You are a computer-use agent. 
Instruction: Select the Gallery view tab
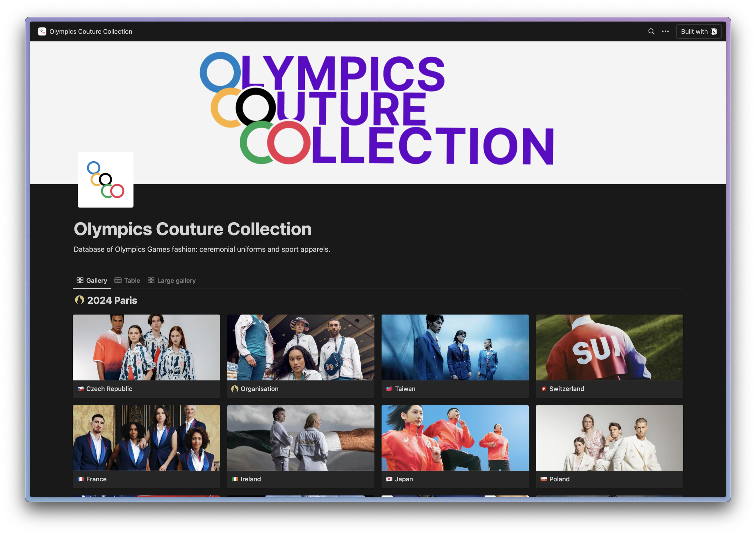(92, 280)
